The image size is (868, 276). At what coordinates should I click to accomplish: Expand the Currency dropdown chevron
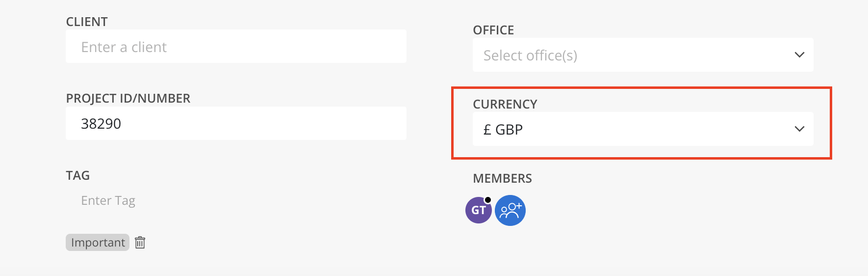click(x=799, y=129)
